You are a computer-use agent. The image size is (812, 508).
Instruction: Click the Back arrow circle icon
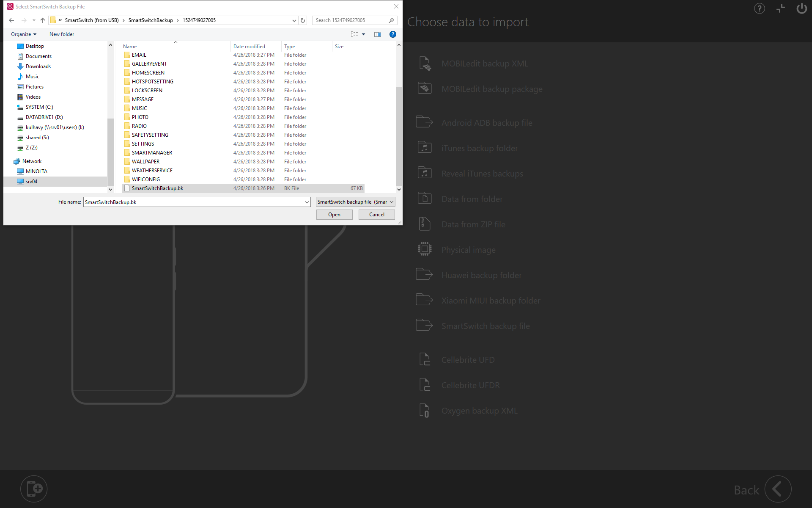(778, 489)
